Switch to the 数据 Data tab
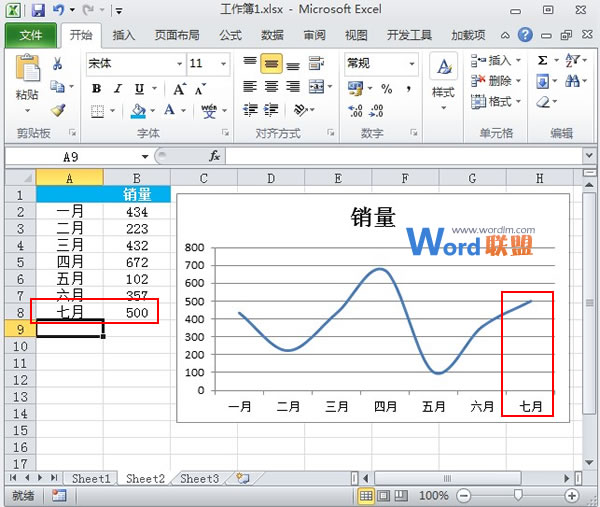 272,35
